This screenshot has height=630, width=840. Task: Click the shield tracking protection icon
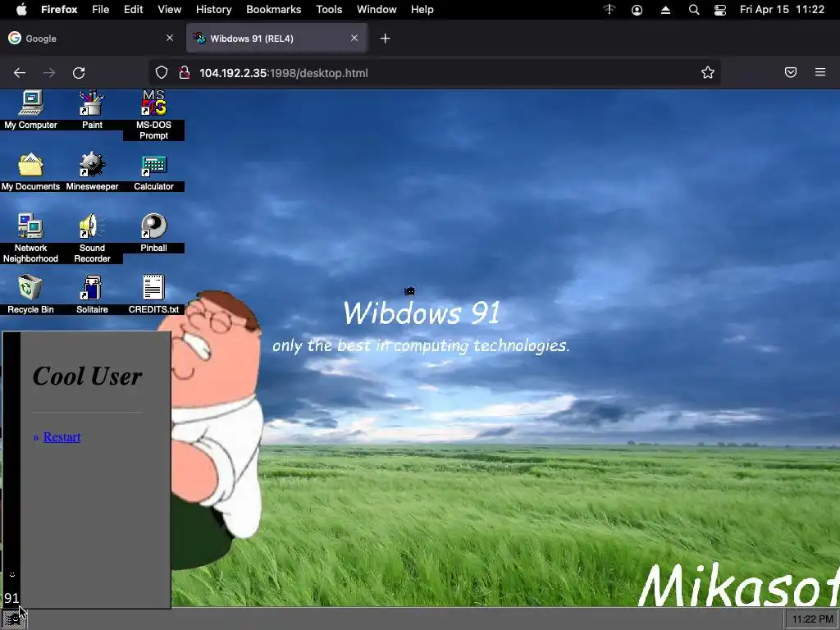[162, 73]
